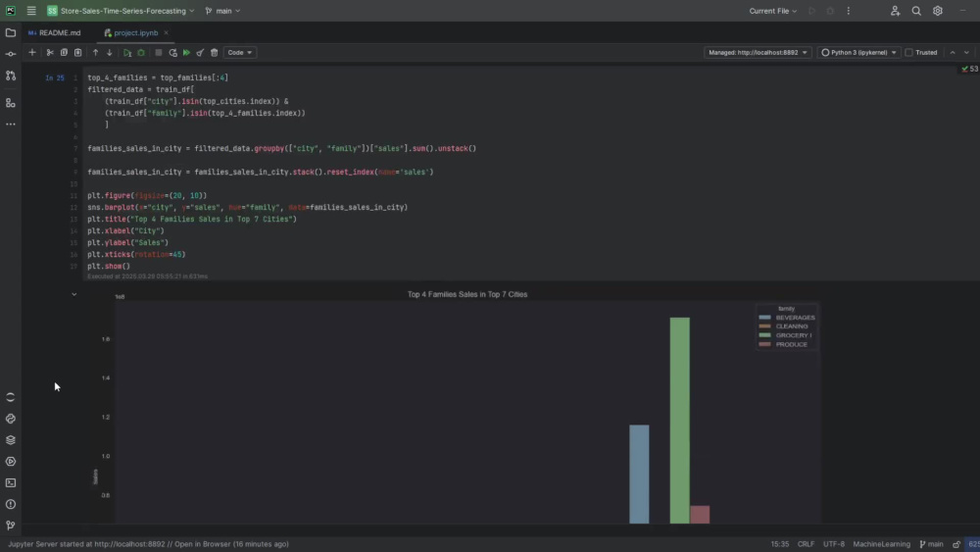
Task: Open the layered-stack tool window icon in sidebar
Action: (11, 440)
